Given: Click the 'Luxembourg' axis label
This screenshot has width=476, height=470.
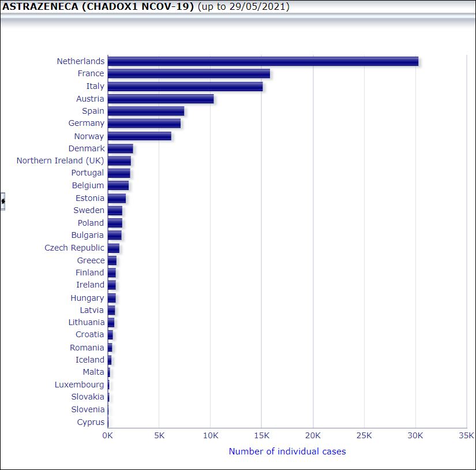Looking at the screenshot, I should pos(79,385).
